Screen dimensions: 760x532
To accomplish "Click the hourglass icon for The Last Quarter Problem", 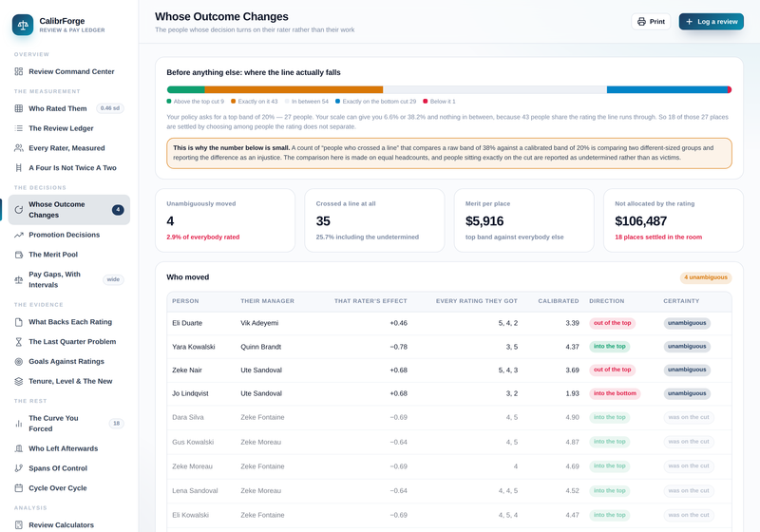I will click(x=18, y=342).
